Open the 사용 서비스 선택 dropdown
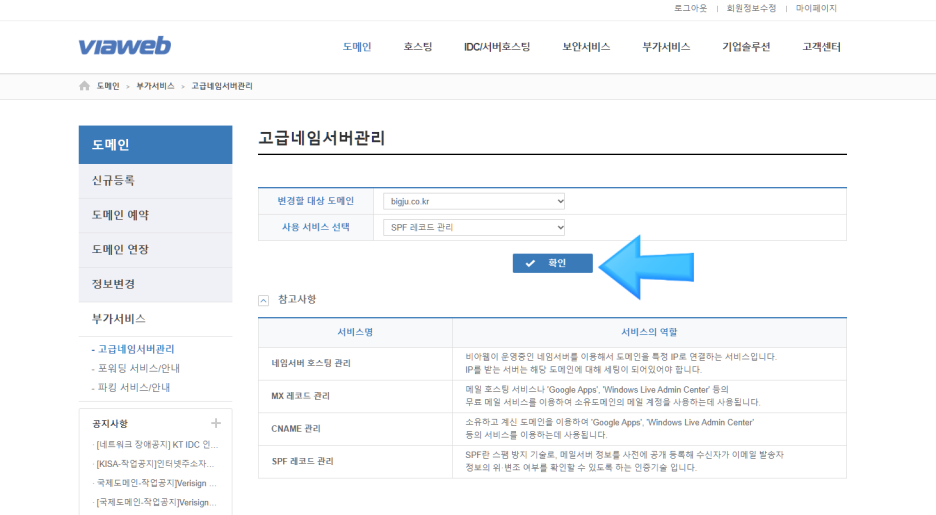936x515 pixels. click(x=474, y=227)
